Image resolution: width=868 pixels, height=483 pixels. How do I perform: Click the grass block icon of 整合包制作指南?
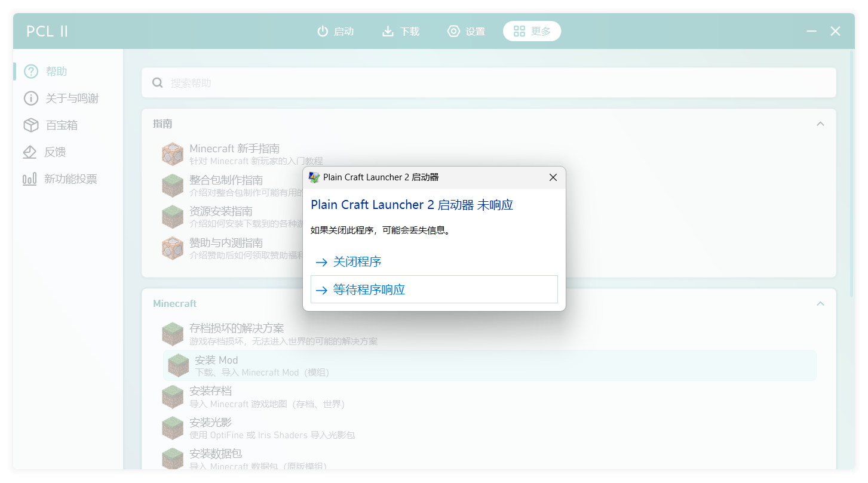pos(173,186)
